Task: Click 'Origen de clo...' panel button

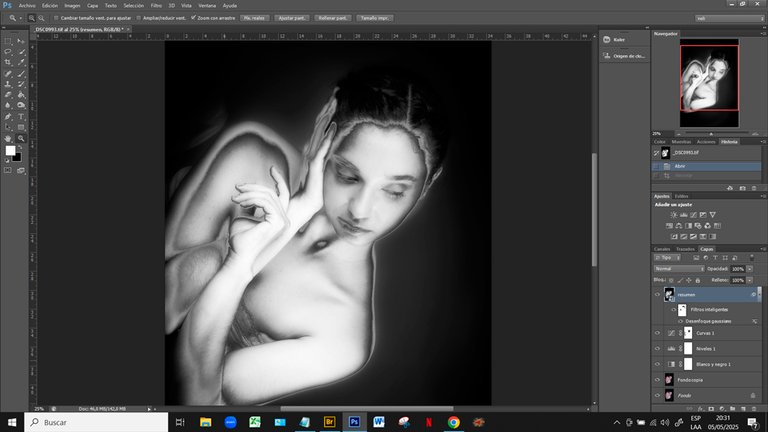Action: pos(624,56)
